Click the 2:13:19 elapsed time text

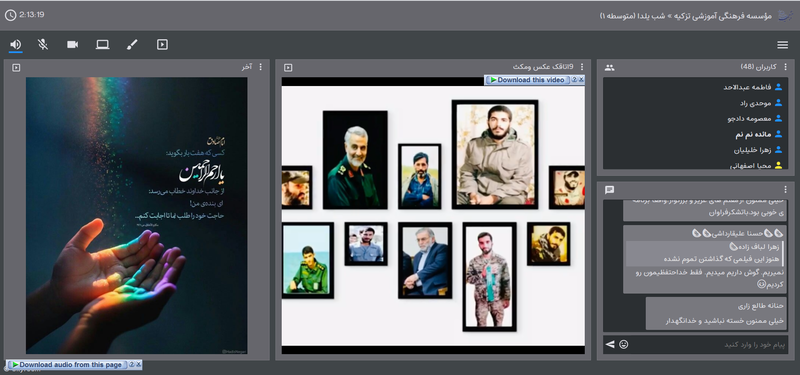click(x=32, y=15)
